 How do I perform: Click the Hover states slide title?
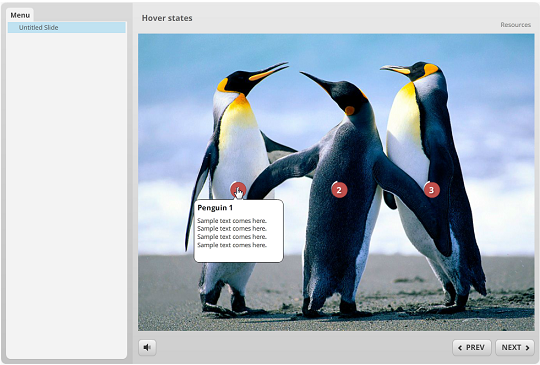pyautogui.click(x=167, y=18)
